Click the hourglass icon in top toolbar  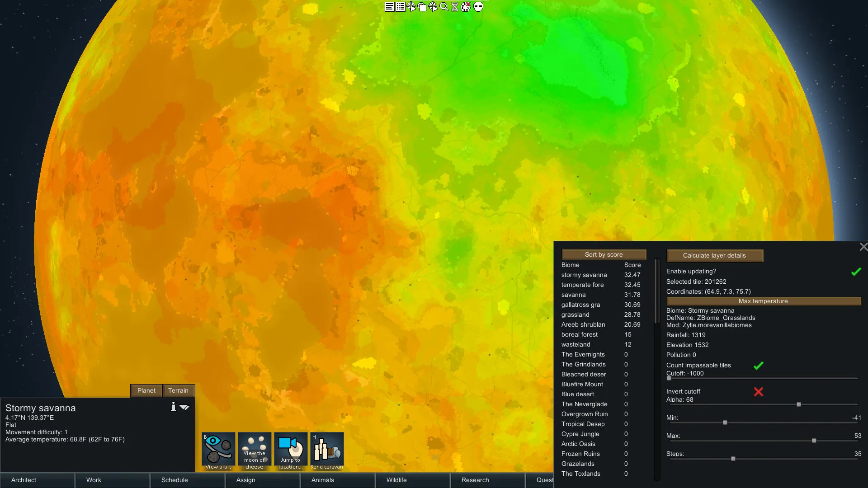pyautogui.click(x=455, y=7)
